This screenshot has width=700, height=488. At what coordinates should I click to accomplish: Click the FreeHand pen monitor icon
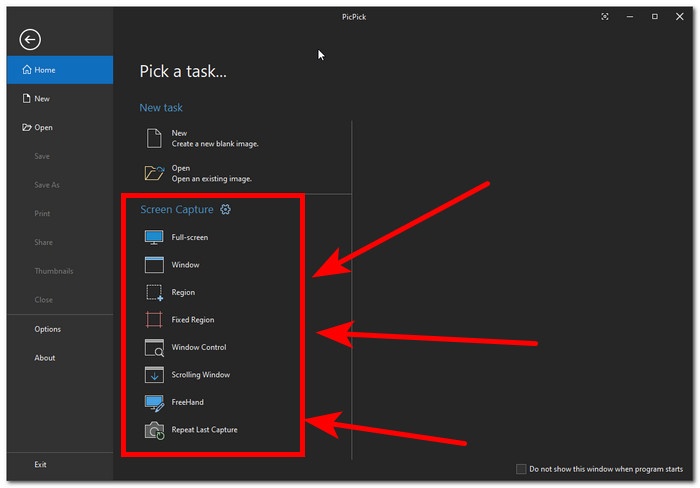(154, 403)
